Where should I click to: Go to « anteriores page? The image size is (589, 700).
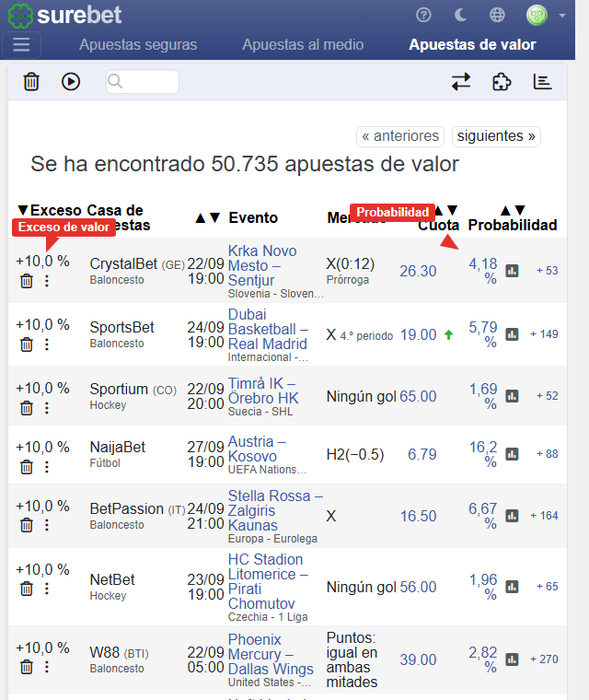400,136
